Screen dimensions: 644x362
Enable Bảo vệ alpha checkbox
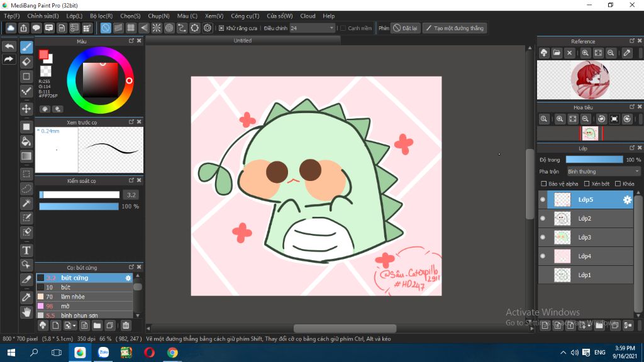click(x=544, y=184)
